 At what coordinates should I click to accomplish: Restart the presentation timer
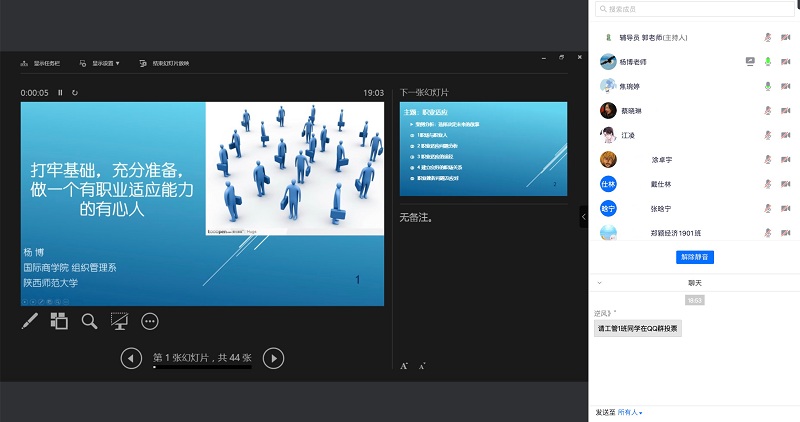(x=75, y=93)
